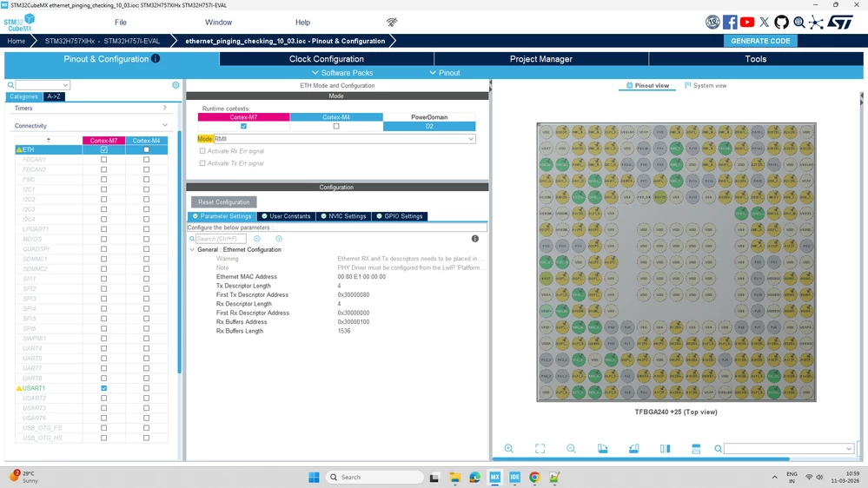Viewport: 868px width, 488px height.
Task: Rotate the chip clockwise icon
Action: [602, 449]
